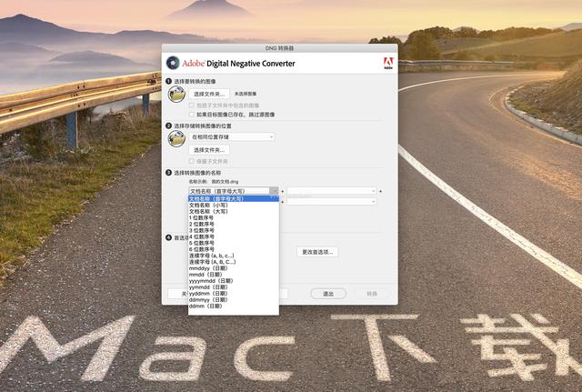Choose '5 位数序号' option
This screenshot has width=582, height=392.
234,243
